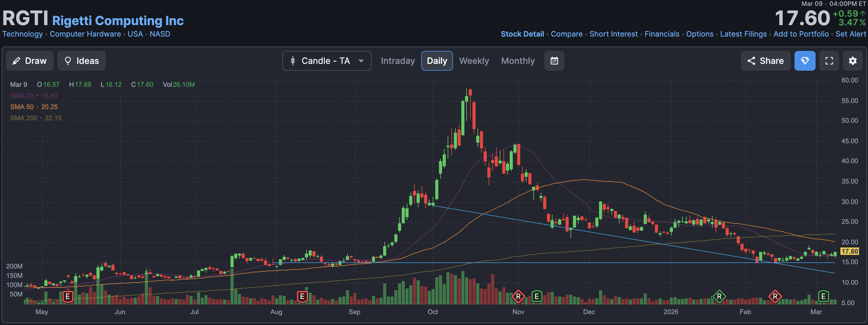Click the green R marker in January 2026

719,296
